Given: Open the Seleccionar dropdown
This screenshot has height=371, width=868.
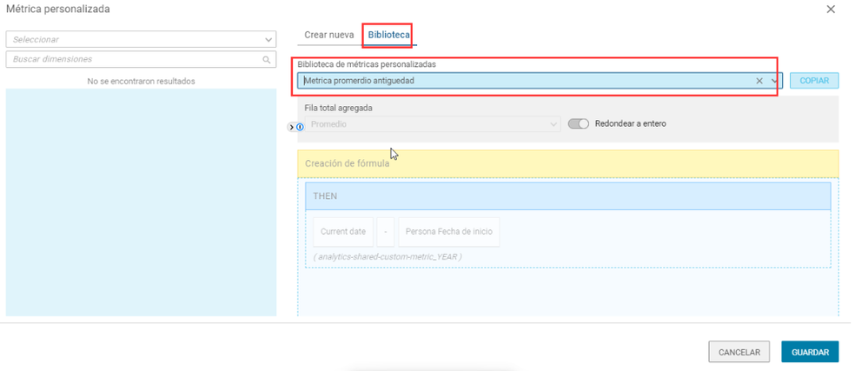Looking at the screenshot, I should pyautogui.click(x=141, y=39).
